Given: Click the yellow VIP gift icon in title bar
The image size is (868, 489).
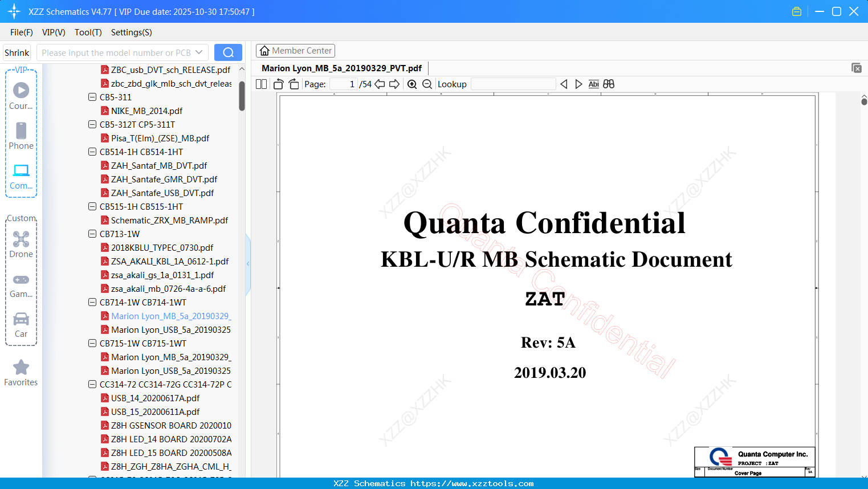Looking at the screenshot, I should click(797, 11).
